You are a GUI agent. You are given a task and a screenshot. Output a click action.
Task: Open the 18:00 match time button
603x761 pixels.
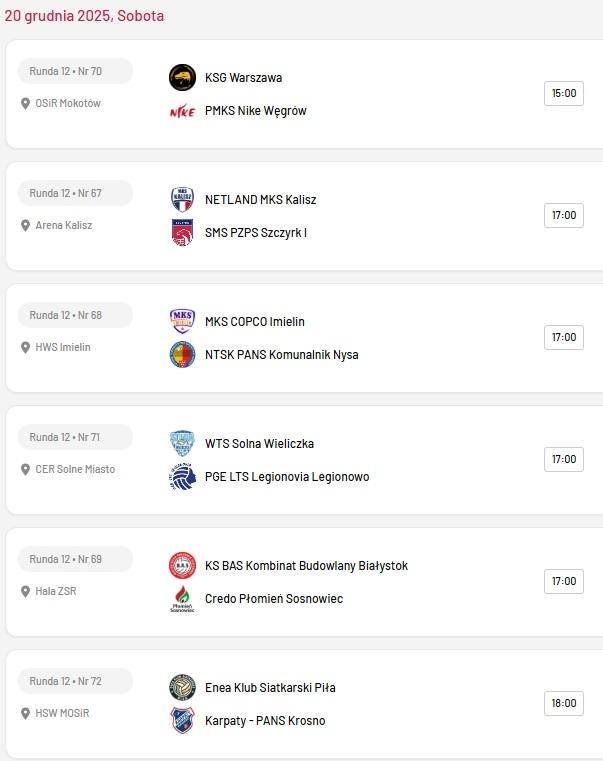tap(564, 703)
